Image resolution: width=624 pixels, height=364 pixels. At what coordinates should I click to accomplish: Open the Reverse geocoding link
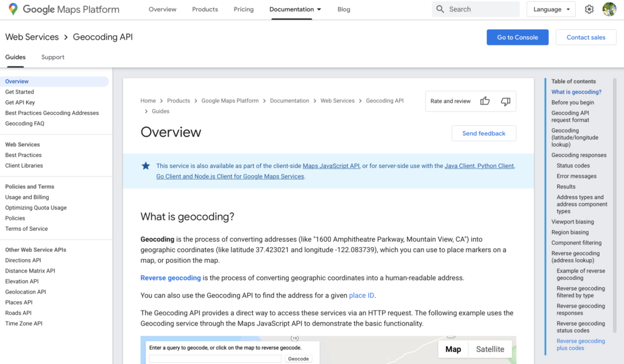pos(171,278)
